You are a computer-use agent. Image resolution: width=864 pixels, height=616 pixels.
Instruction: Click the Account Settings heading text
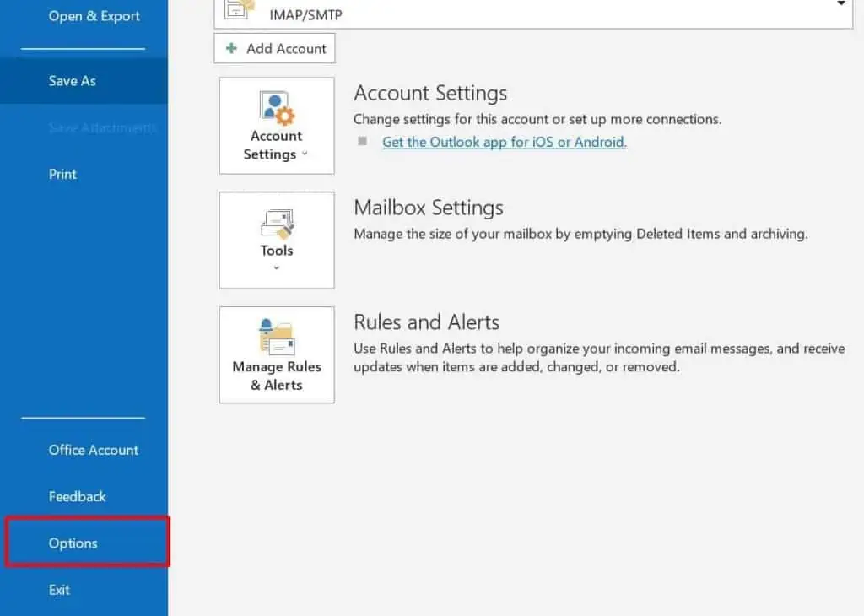pyautogui.click(x=430, y=93)
